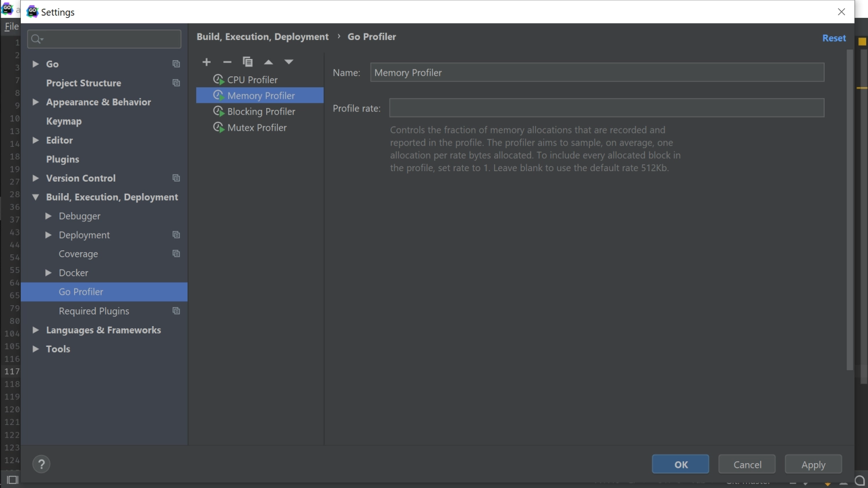This screenshot has height=488, width=868.
Task: Click into the Name input field
Action: [597, 72]
